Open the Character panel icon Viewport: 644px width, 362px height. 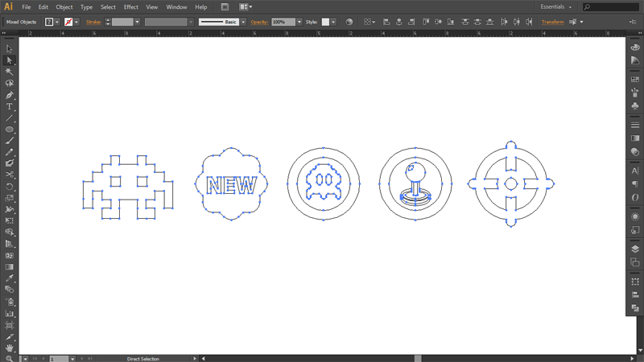[634, 170]
